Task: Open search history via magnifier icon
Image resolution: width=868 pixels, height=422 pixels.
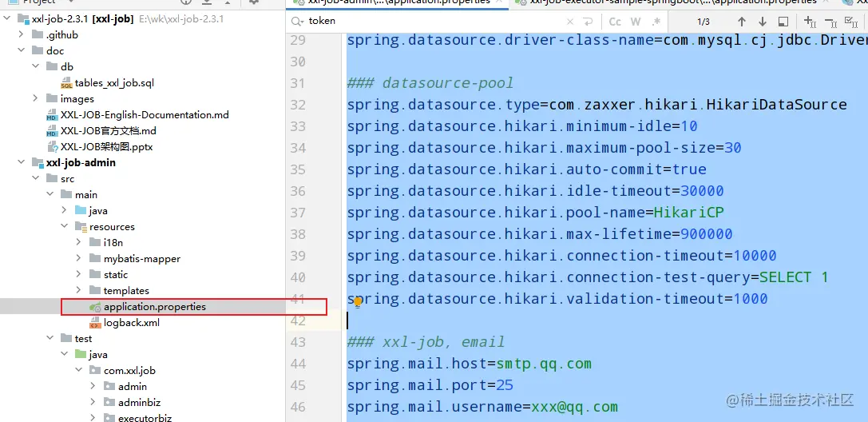Action: point(297,22)
